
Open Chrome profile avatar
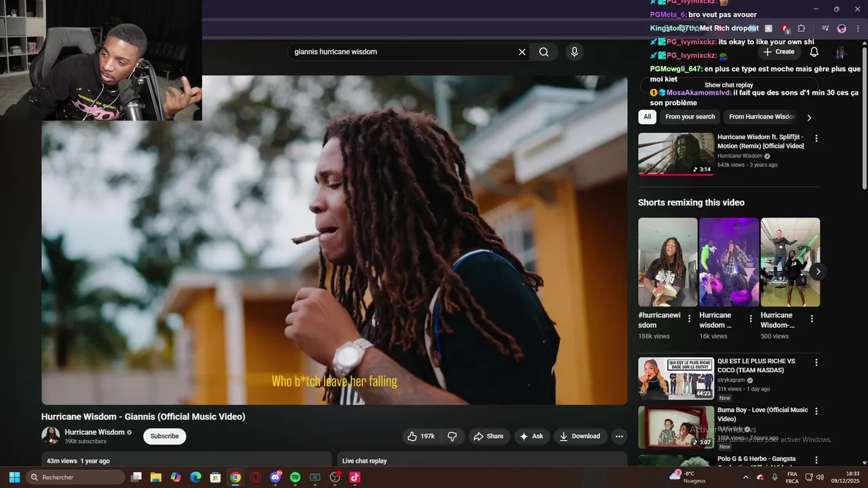coord(842,28)
